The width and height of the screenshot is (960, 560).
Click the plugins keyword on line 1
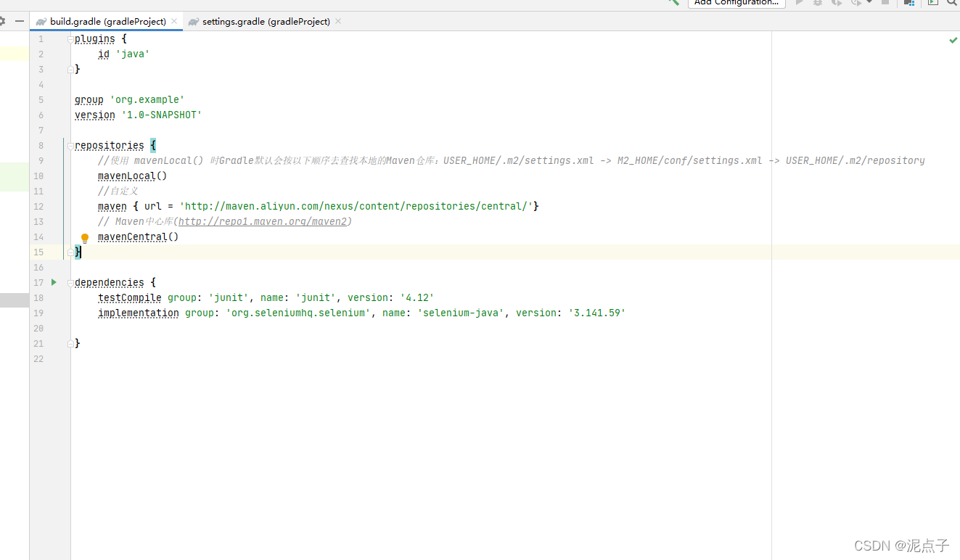pos(95,38)
